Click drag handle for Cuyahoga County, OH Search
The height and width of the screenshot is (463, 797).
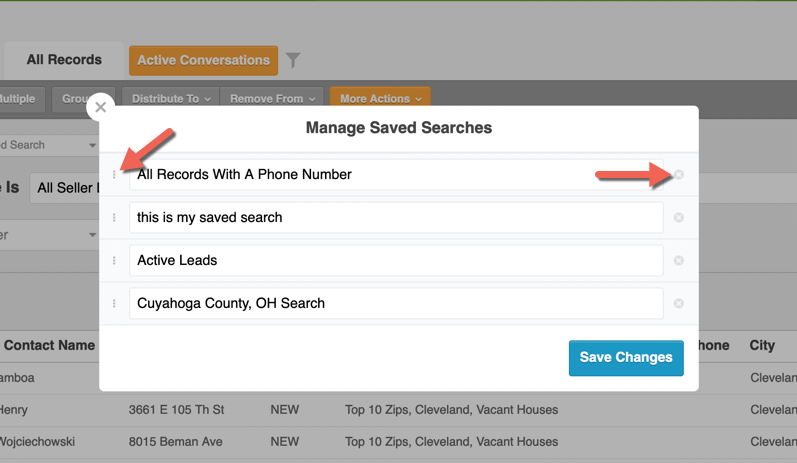[114, 304]
